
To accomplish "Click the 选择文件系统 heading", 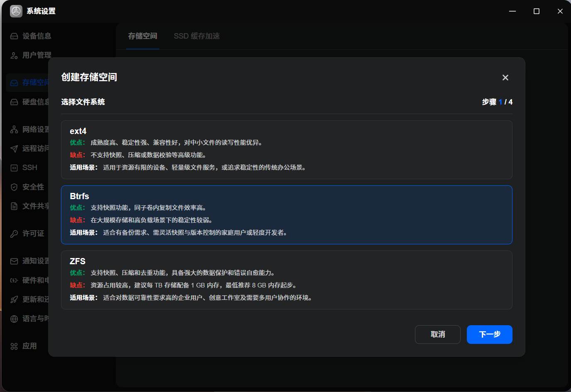I will pyautogui.click(x=83, y=102).
